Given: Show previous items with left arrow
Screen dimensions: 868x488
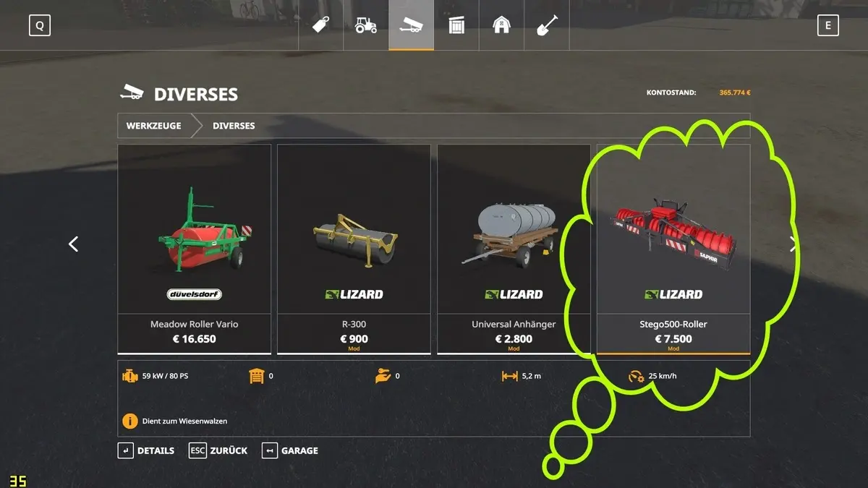Looking at the screenshot, I should [73, 244].
